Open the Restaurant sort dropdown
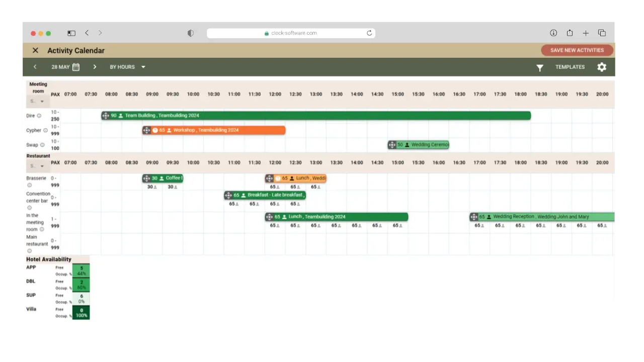The width and height of the screenshot is (644, 362). [x=37, y=166]
